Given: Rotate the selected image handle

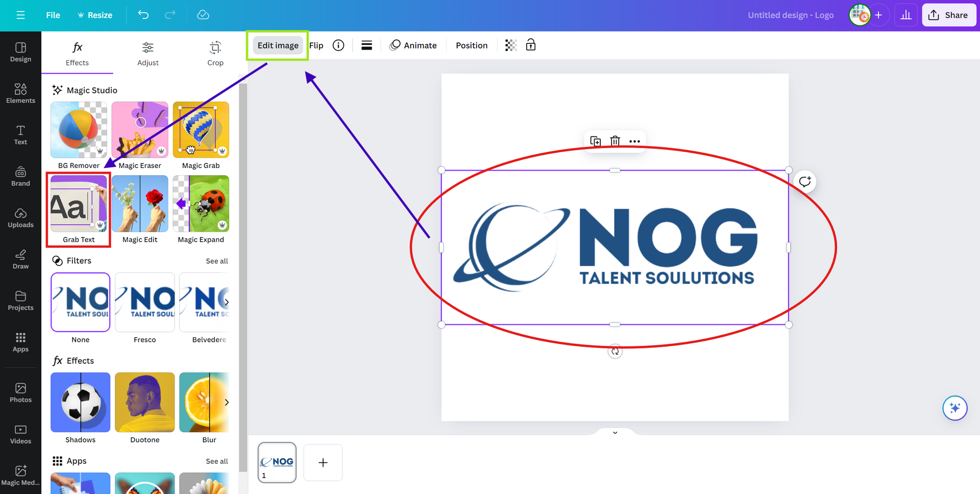Looking at the screenshot, I should (615, 351).
